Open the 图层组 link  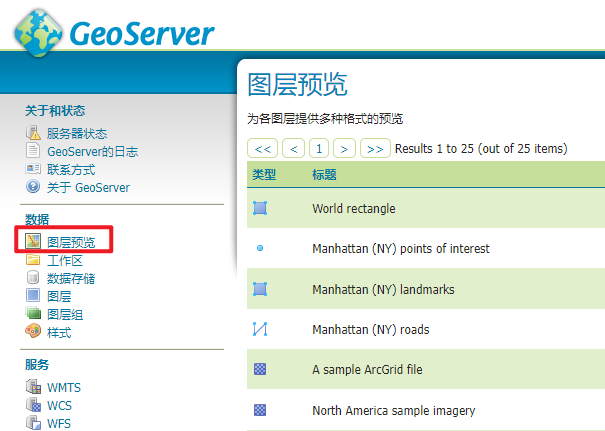pos(65,314)
